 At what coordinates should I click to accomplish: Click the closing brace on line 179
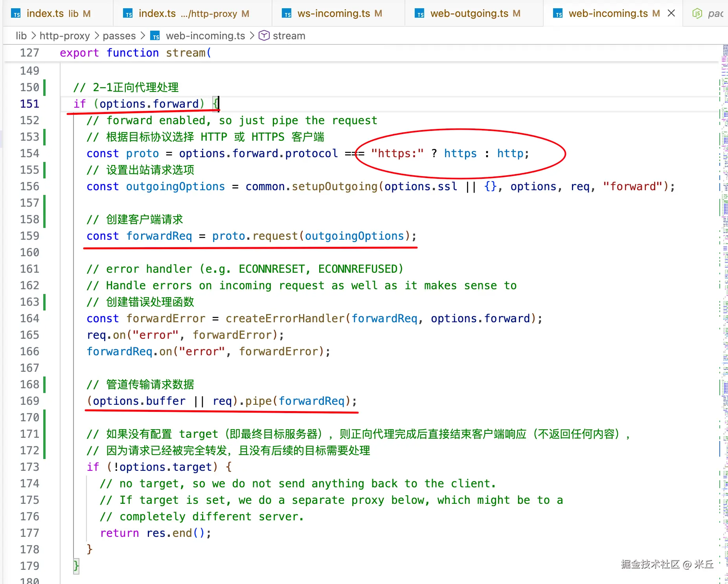[76, 566]
